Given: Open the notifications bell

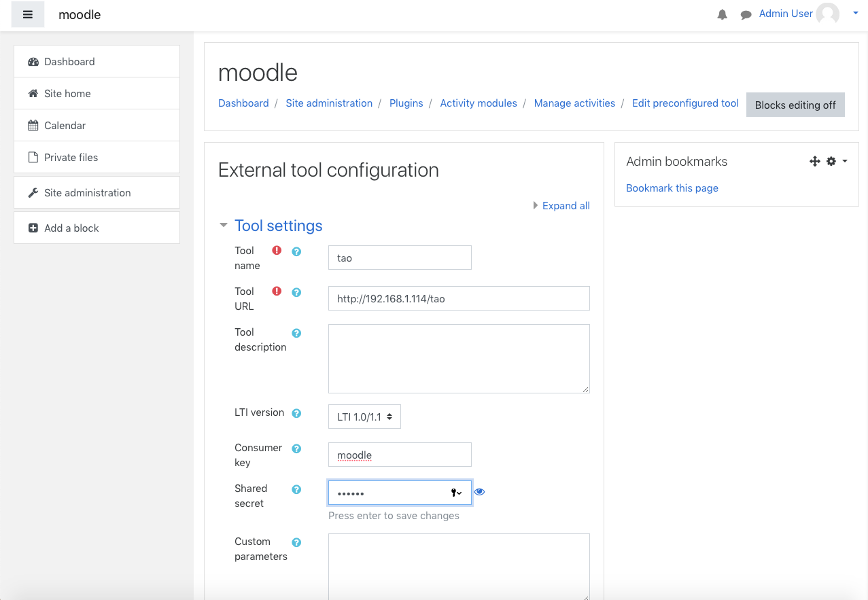Looking at the screenshot, I should (723, 14).
